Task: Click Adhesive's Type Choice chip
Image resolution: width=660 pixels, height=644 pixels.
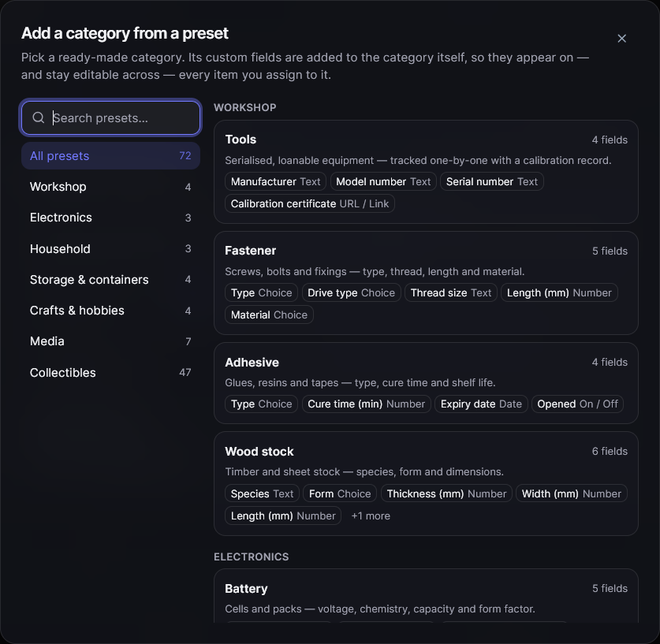Action: tap(261, 404)
